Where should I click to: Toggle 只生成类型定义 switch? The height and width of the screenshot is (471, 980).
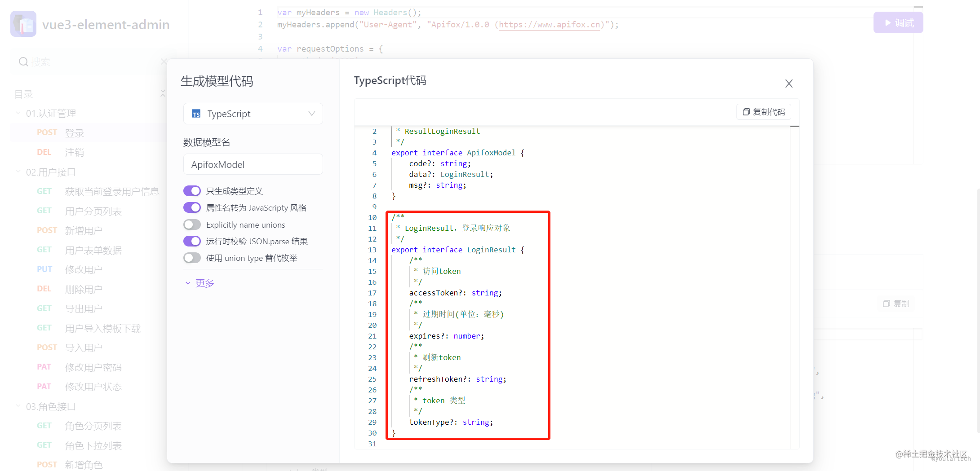192,191
